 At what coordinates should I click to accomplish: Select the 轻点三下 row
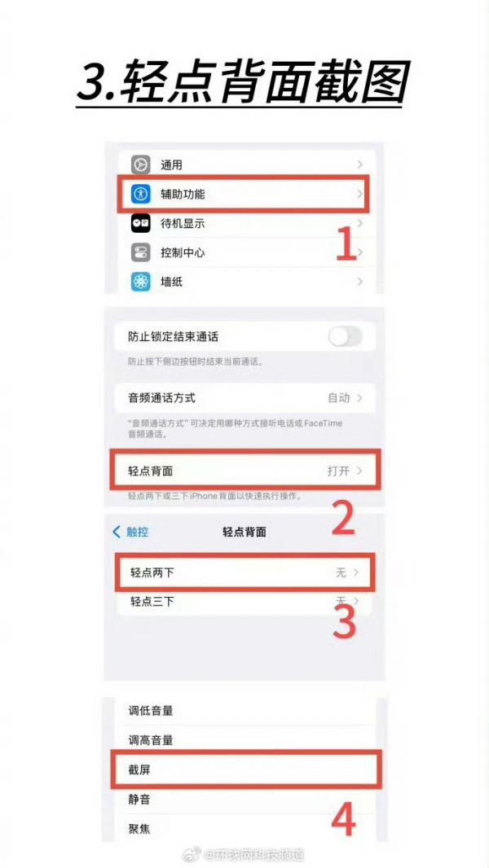[x=244, y=601]
